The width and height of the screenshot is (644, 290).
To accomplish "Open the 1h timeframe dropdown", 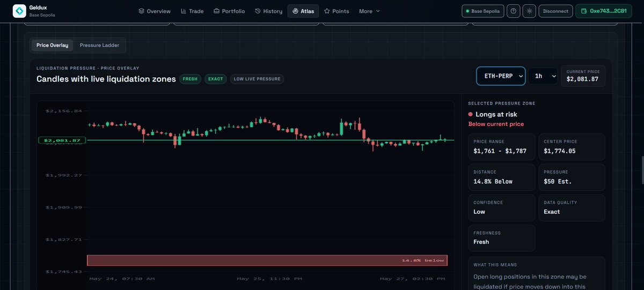I will 543,76.
